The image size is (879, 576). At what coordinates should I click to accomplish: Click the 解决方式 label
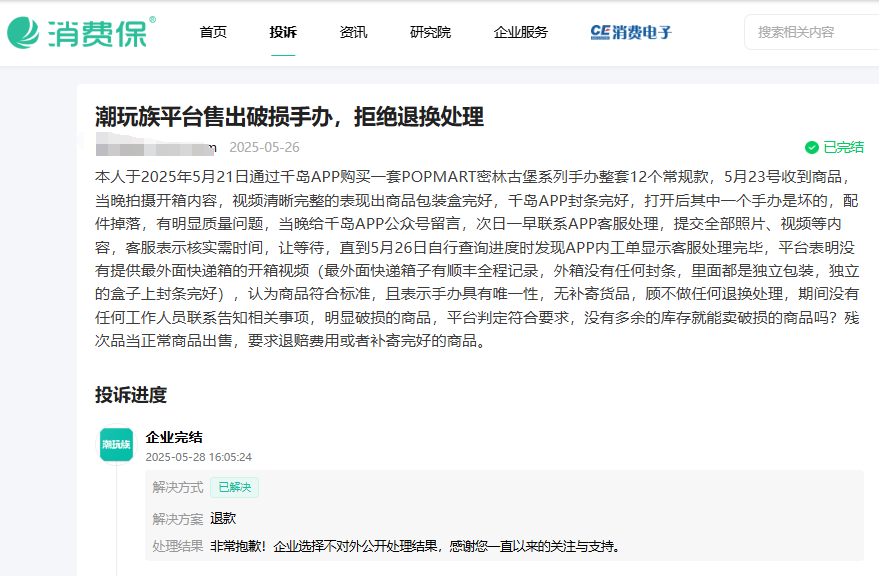coord(178,487)
